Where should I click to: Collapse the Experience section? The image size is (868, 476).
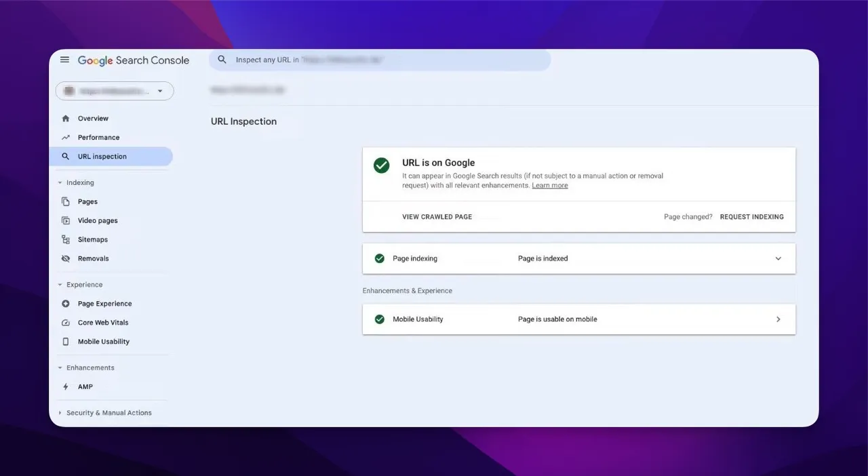tap(79, 285)
